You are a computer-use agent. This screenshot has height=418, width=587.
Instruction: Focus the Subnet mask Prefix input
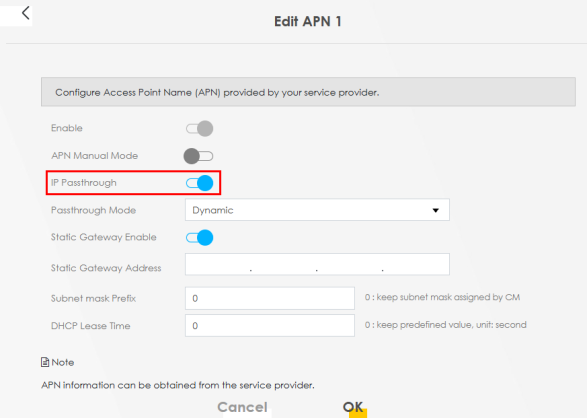[270, 298]
